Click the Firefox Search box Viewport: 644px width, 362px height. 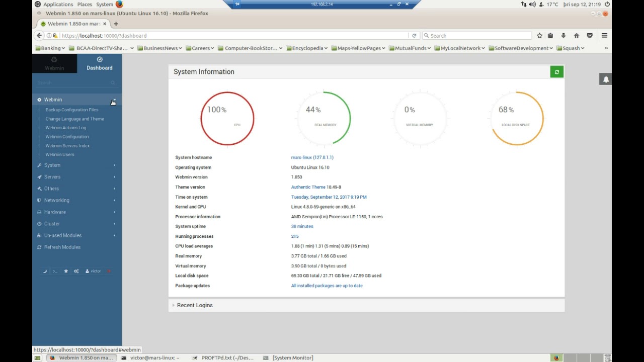[x=477, y=36]
